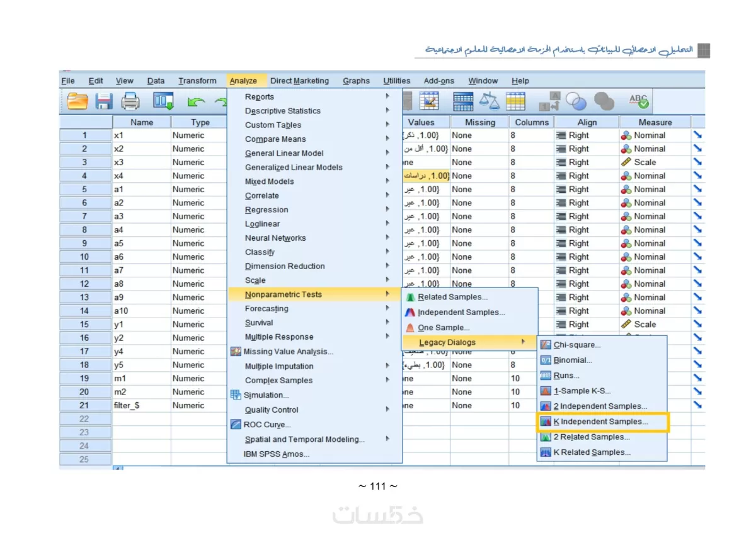Expand the Nonparametric Tests submenu
Screen dimensions: 756x535
click(282, 294)
